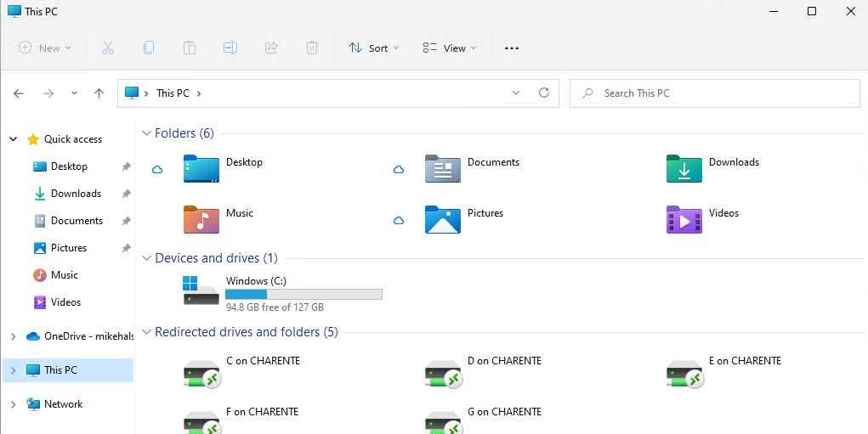Viewport: 868px width, 434px height.
Task: Click the chevron after This PC breadcrumb
Action: tap(199, 93)
